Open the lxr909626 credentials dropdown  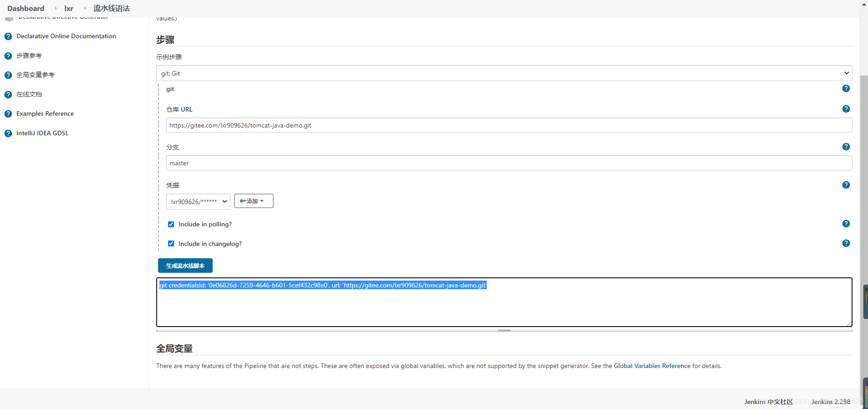tap(198, 201)
